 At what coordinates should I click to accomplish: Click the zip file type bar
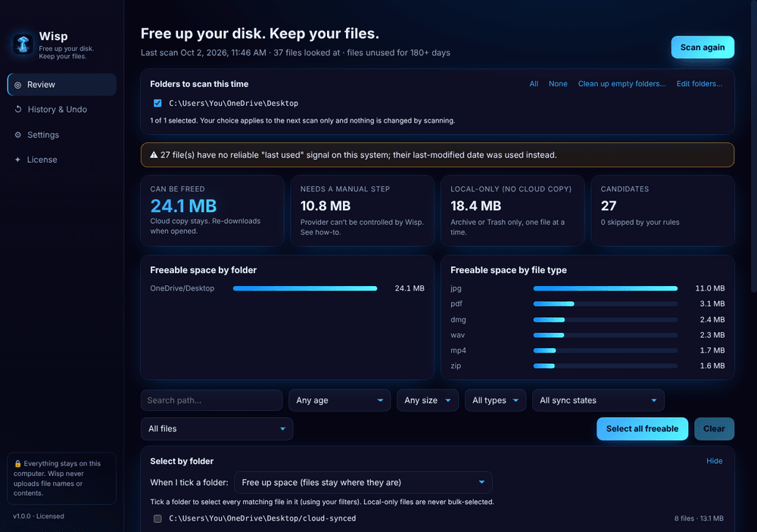606,366
